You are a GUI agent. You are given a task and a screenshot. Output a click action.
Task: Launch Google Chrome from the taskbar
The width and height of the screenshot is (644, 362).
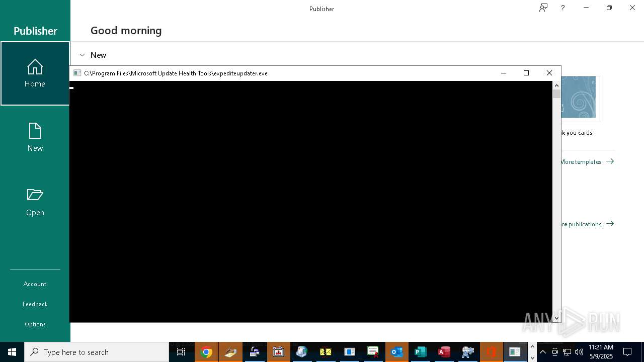pos(206,352)
